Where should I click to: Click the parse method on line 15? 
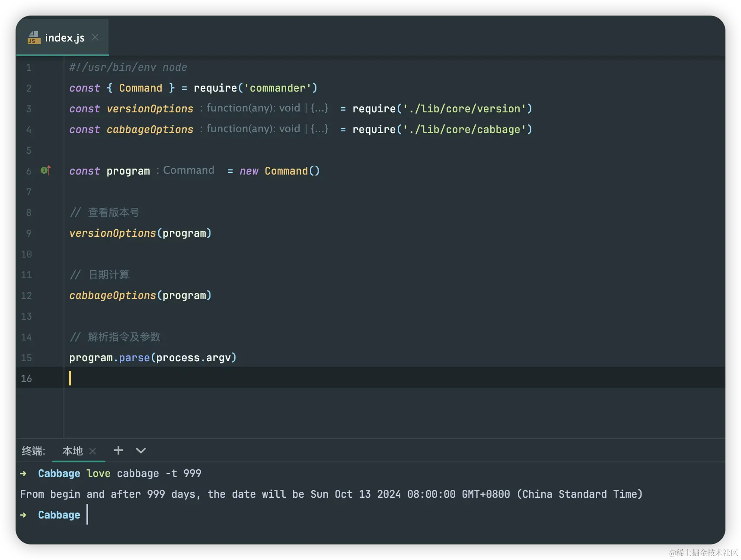point(134,358)
